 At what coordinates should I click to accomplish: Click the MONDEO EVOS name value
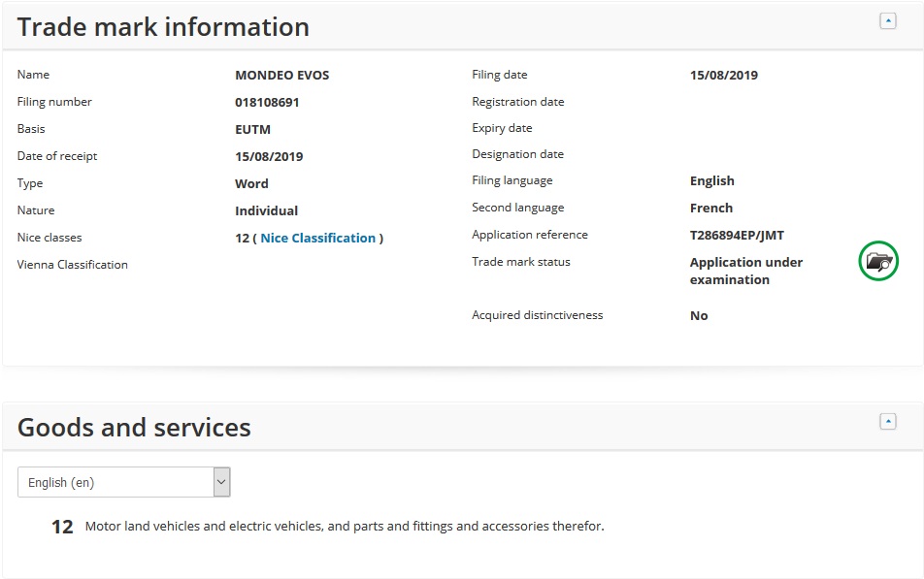click(281, 75)
